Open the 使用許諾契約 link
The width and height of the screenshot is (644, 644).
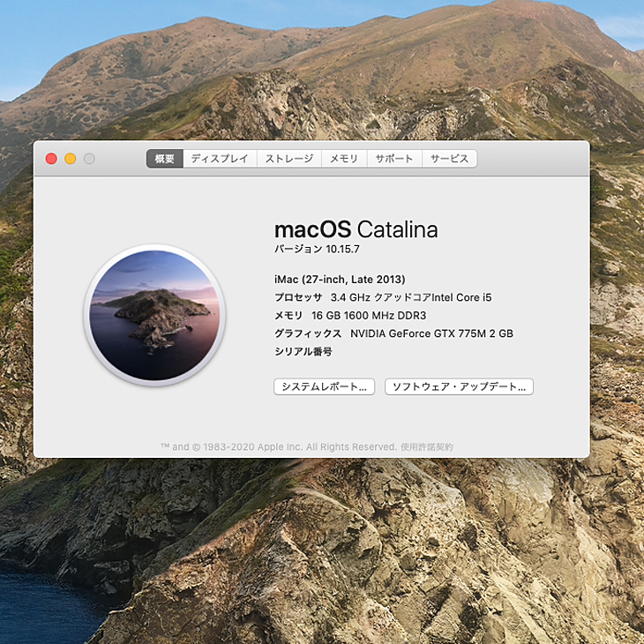427,447
